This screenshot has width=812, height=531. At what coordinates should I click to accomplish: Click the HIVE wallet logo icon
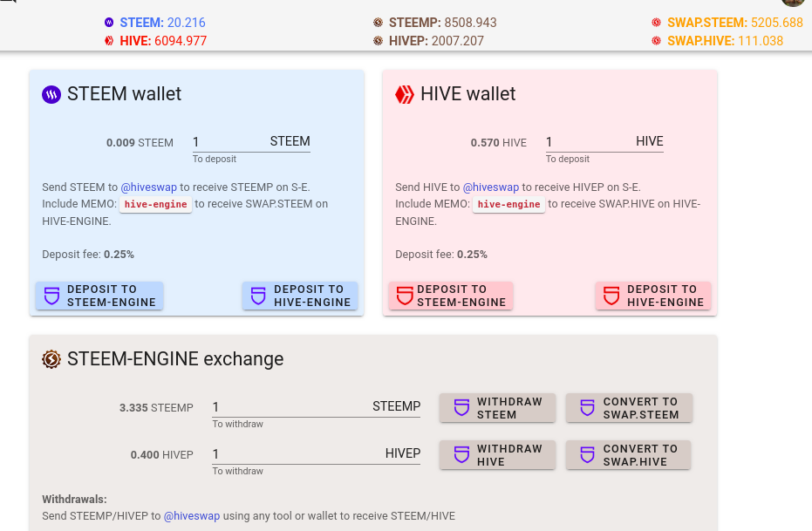click(x=405, y=95)
